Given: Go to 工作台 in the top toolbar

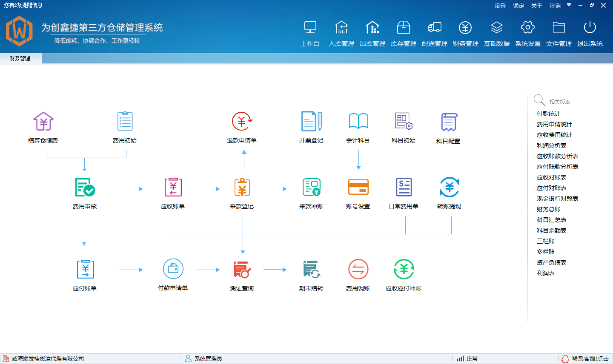Looking at the screenshot, I should 310,34.
